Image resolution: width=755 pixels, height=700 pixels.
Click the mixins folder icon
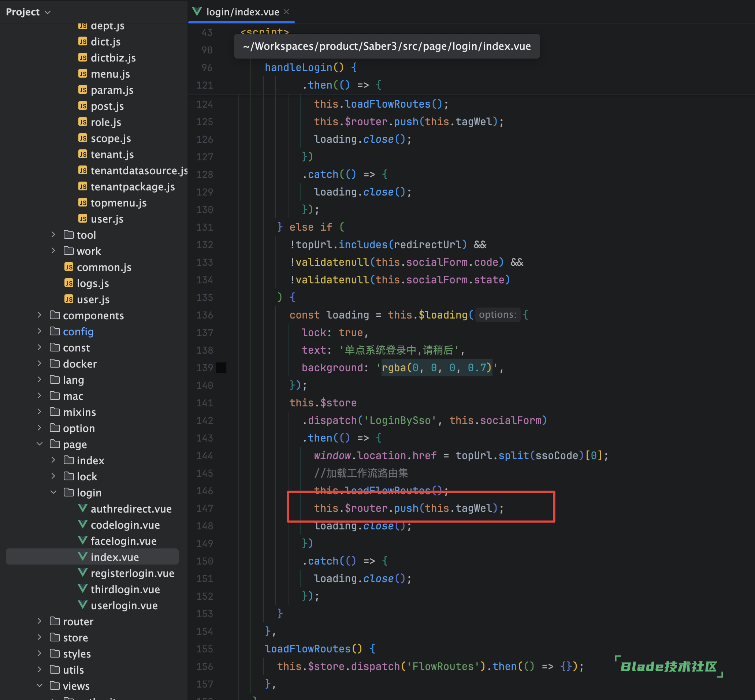(x=55, y=412)
